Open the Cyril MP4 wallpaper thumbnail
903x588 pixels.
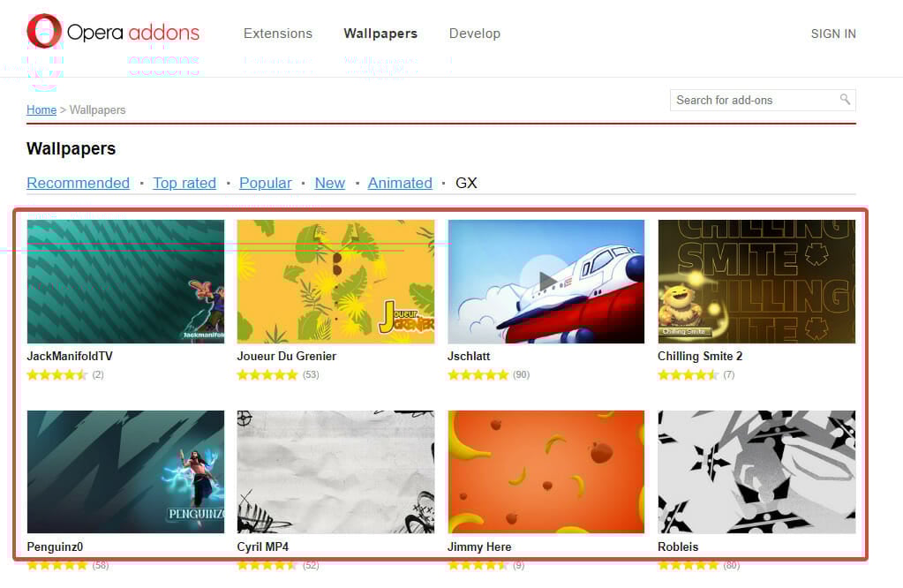click(x=335, y=471)
